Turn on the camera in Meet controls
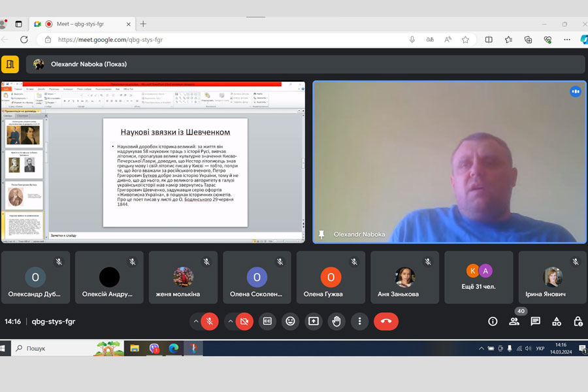 pos(244,321)
